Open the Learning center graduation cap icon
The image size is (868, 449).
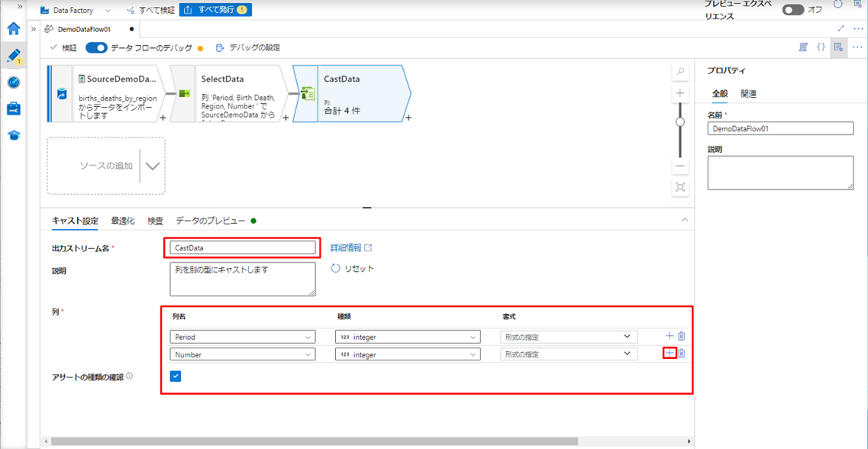click(13, 135)
